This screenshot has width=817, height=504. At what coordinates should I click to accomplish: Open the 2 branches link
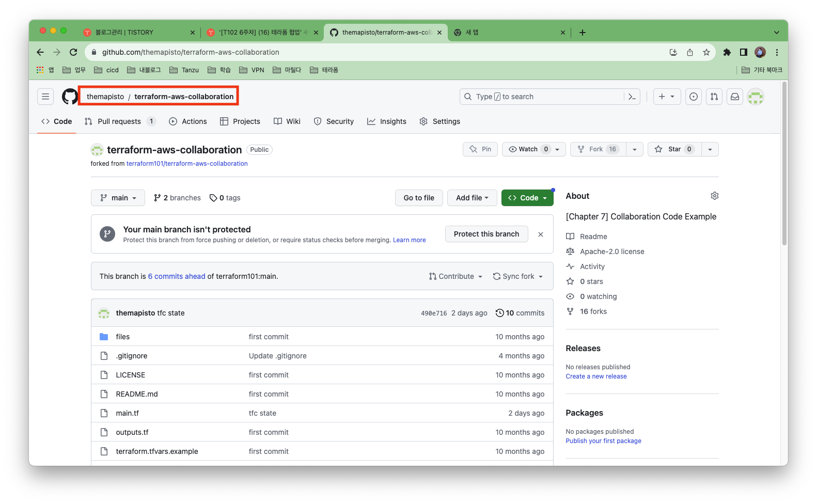coord(177,198)
